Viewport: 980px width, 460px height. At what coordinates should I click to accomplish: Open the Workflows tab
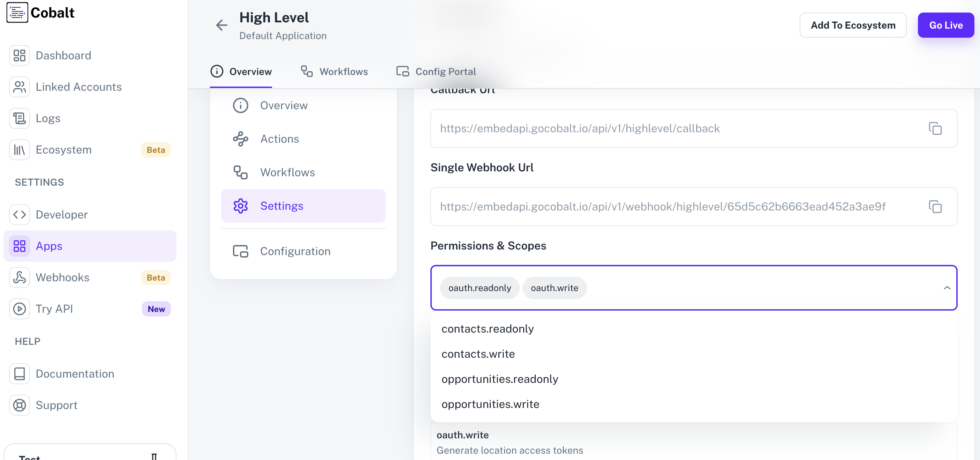click(x=334, y=72)
